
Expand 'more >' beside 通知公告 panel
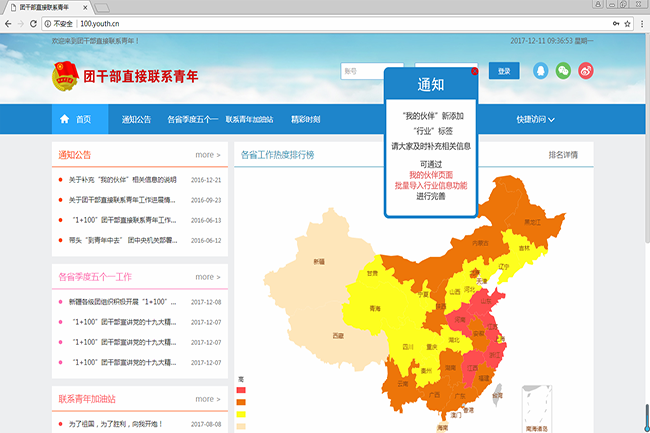tap(208, 155)
